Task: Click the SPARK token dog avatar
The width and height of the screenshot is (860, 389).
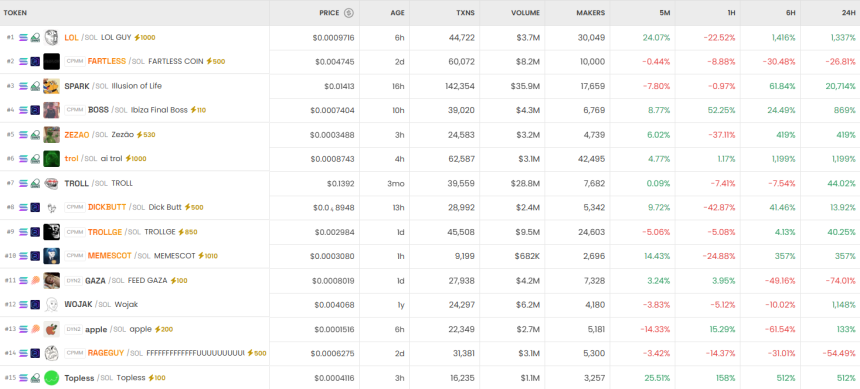Action: 52,86
